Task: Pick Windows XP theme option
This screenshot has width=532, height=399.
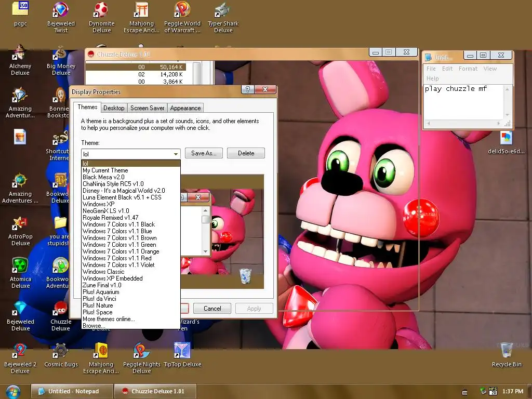Action: coord(130,204)
